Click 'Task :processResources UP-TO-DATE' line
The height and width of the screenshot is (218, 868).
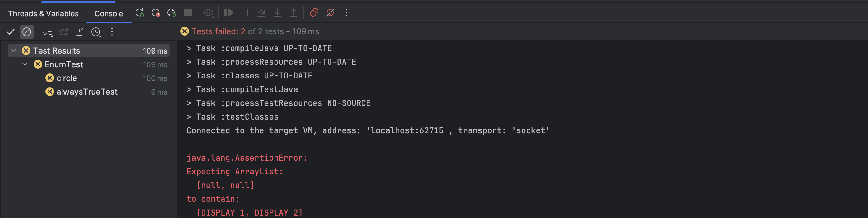pos(271,62)
